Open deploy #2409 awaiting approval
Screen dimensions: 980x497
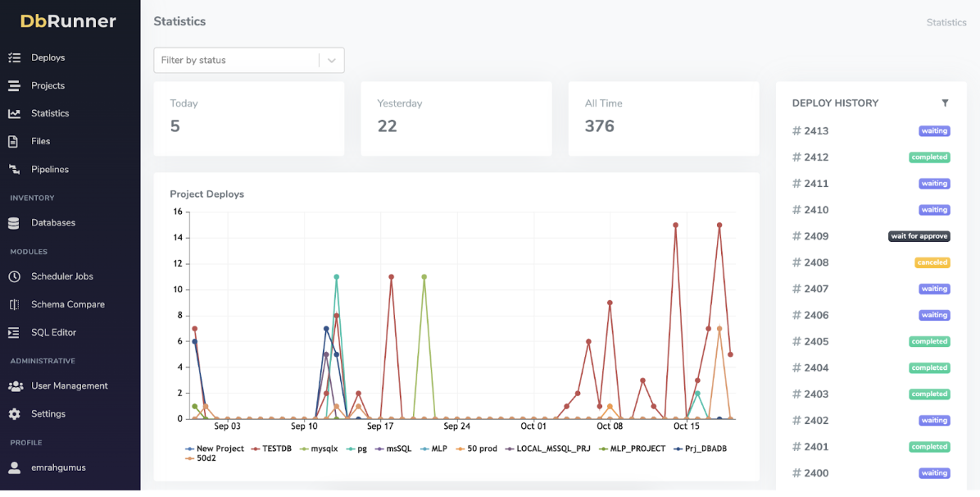816,236
